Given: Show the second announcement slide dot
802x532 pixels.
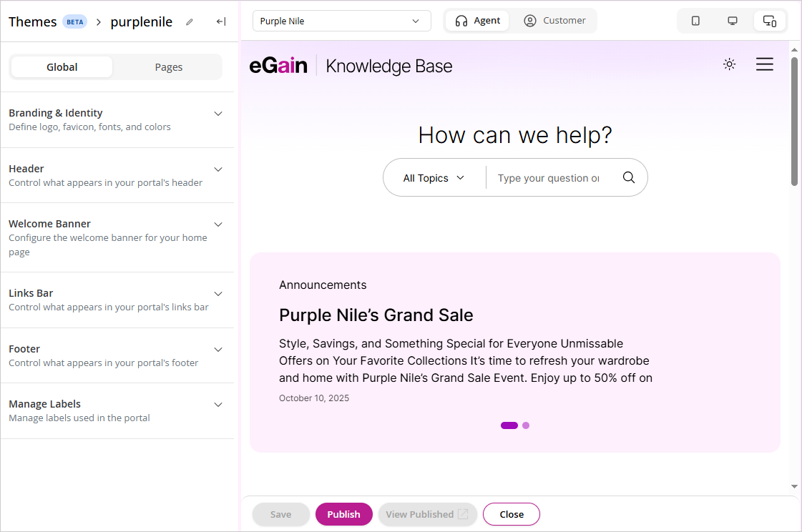Looking at the screenshot, I should coord(526,425).
